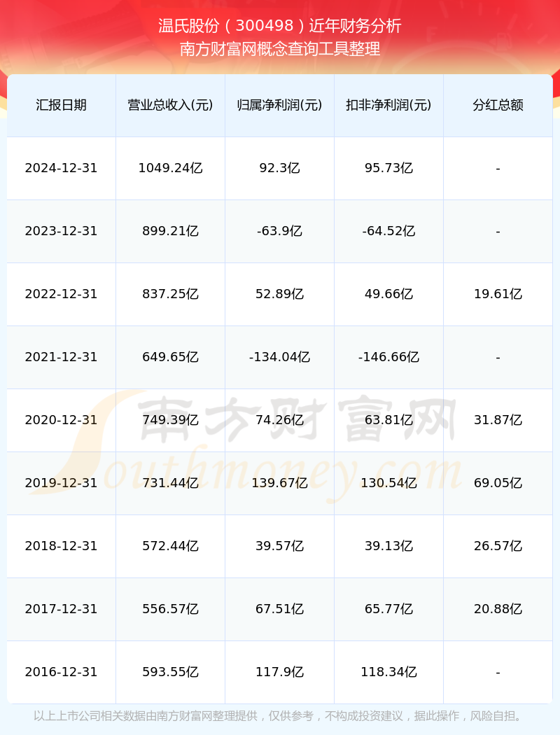Click the revenue value 593.55亿
Image resolution: width=560 pixels, height=735 pixels.
point(171,672)
